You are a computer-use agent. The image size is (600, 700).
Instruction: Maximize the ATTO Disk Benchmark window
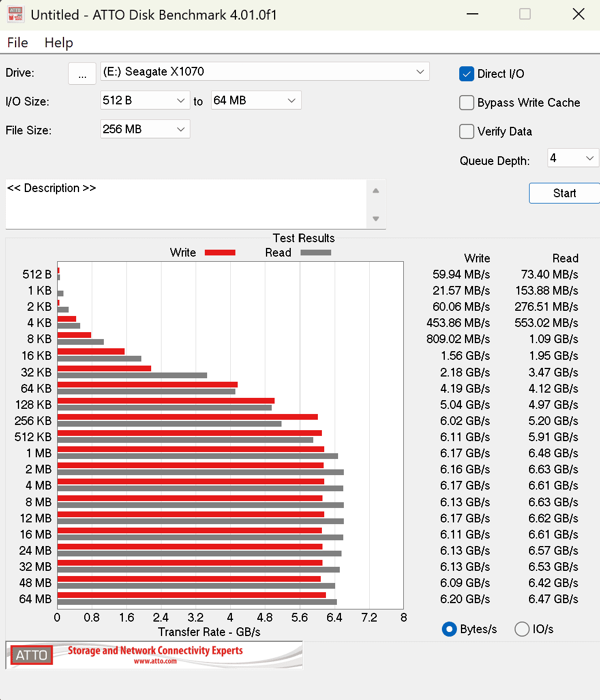(x=525, y=14)
